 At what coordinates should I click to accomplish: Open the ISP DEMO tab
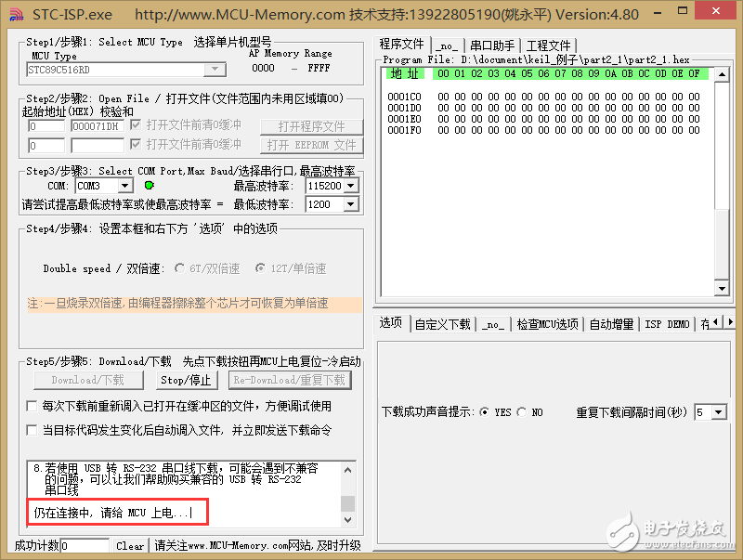pos(667,324)
